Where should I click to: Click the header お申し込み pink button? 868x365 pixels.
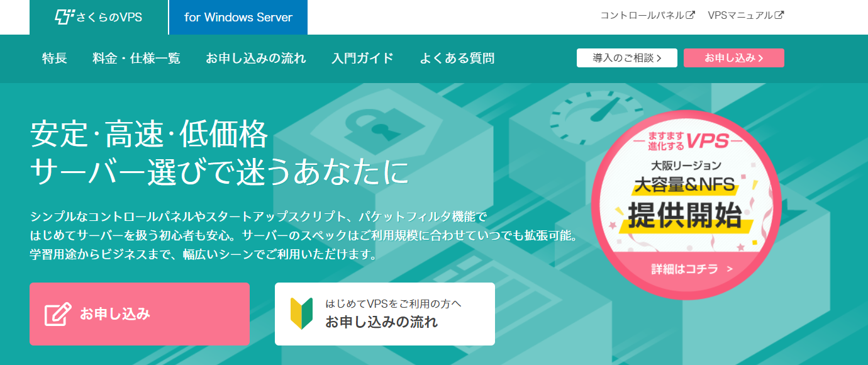coord(734,58)
